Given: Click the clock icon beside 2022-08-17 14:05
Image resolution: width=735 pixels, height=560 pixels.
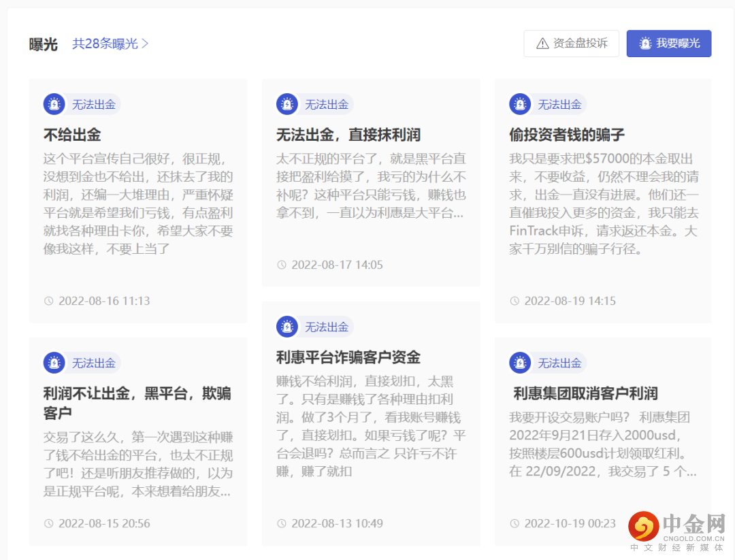Looking at the screenshot, I should point(282,265).
